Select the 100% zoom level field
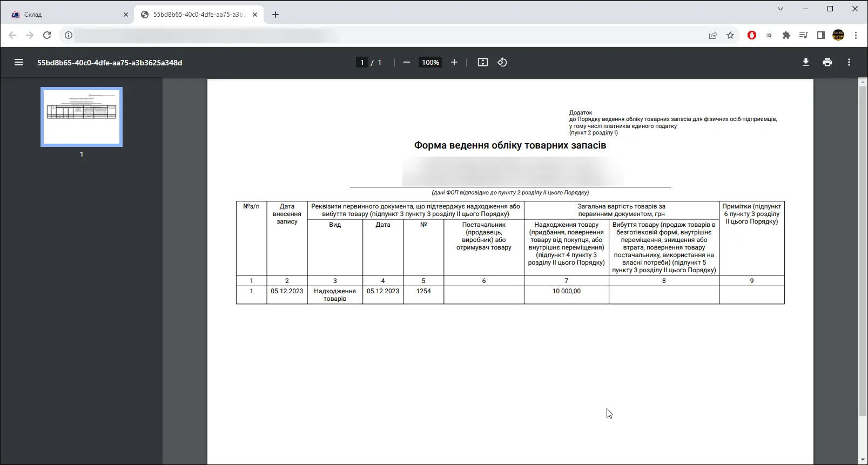Viewport: 868px width, 465px height. pyautogui.click(x=430, y=62)
